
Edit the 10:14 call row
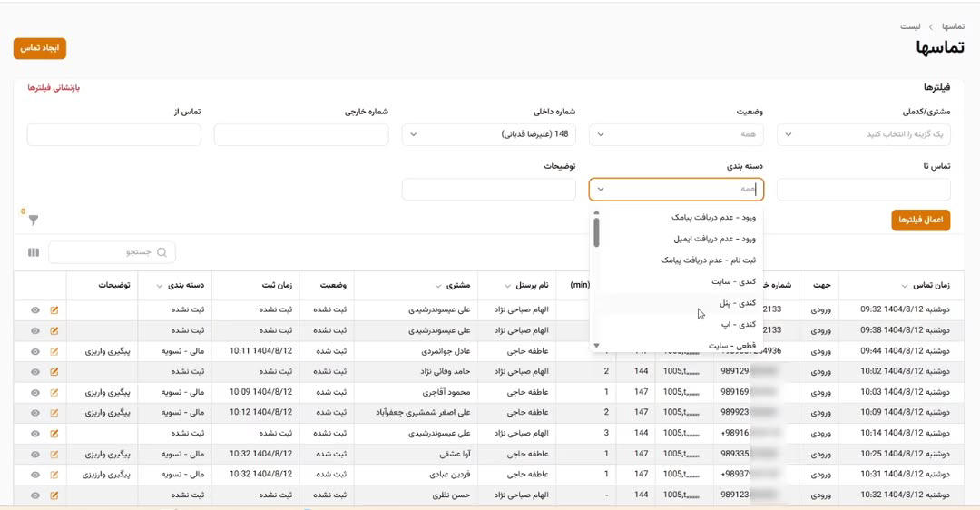click(54, 434)
